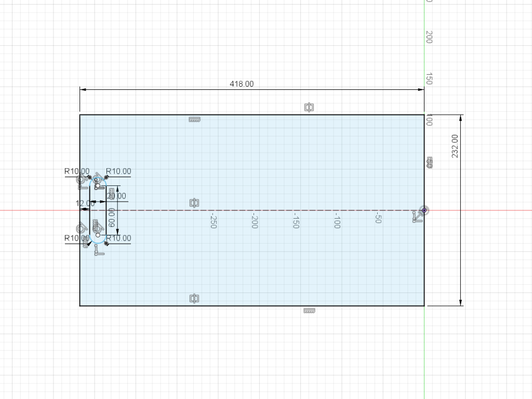Select the constraint icon on the dashed centerline

(x=194, y=203)
